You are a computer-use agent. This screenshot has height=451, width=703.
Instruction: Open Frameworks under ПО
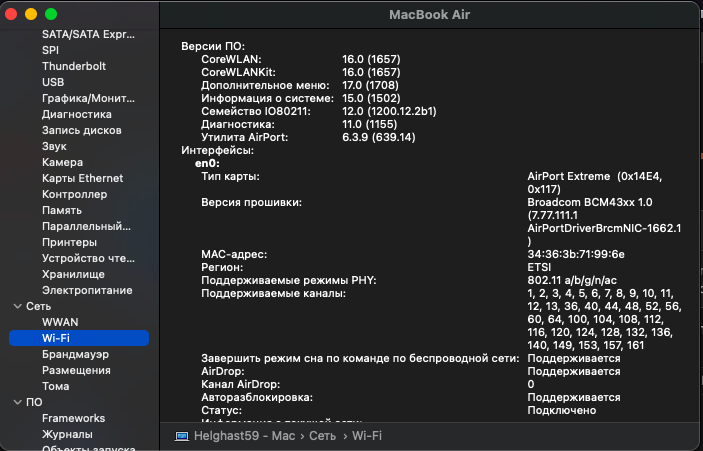[74, 418]
